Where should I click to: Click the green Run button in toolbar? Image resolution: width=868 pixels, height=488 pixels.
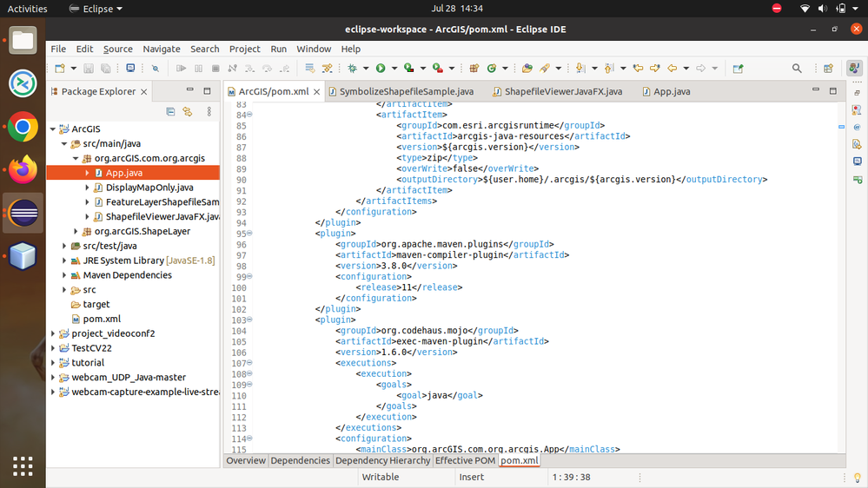[x=380, y=69]
